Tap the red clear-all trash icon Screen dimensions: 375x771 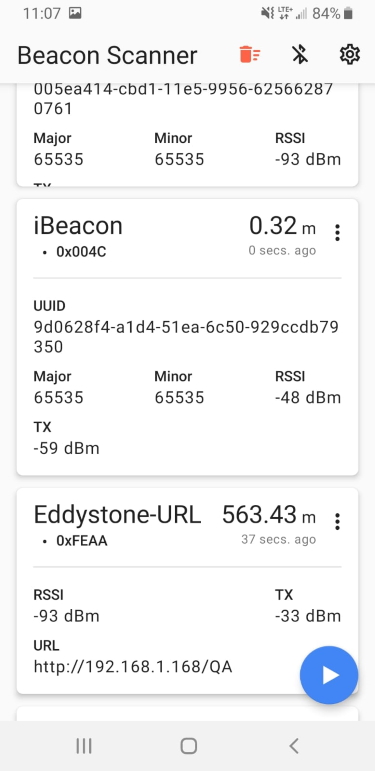250,55
